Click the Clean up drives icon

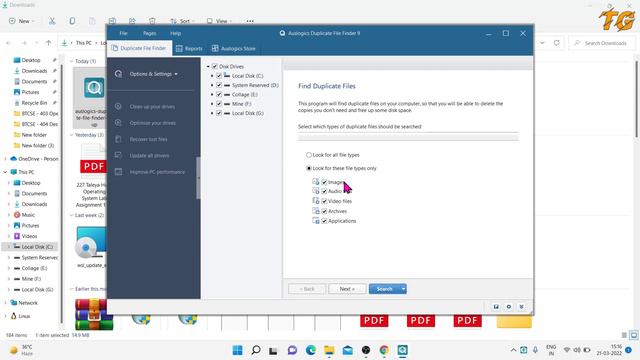(x=118, y=106)
